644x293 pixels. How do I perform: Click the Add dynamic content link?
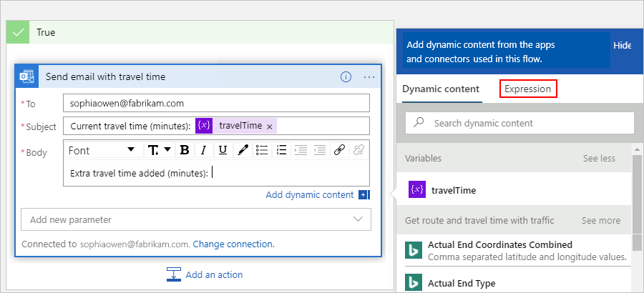(x=310, y=195)
